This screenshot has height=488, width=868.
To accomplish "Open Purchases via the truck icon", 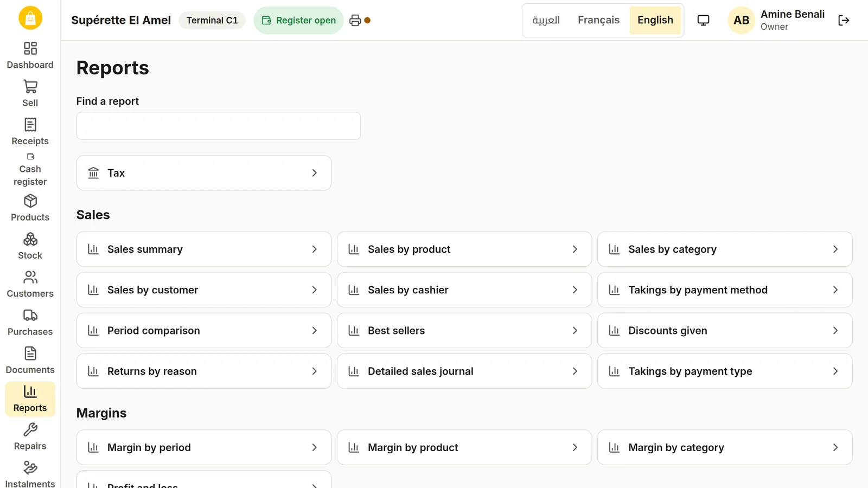I will [30, 315].
